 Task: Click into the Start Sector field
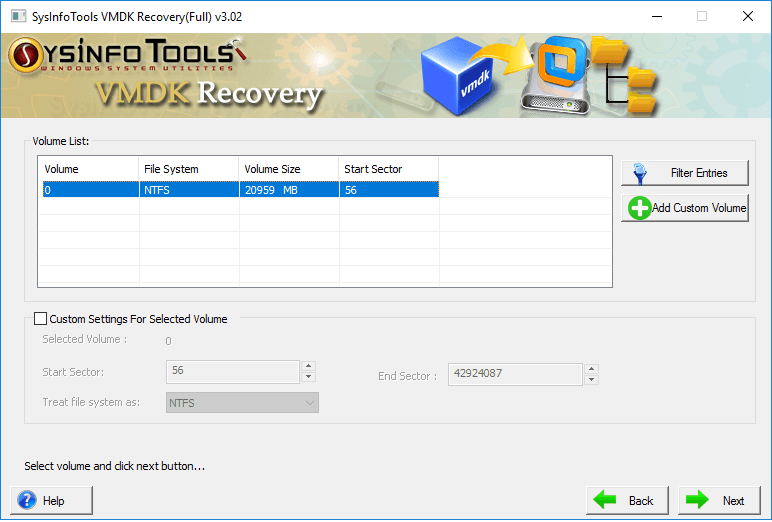(232, 371)
